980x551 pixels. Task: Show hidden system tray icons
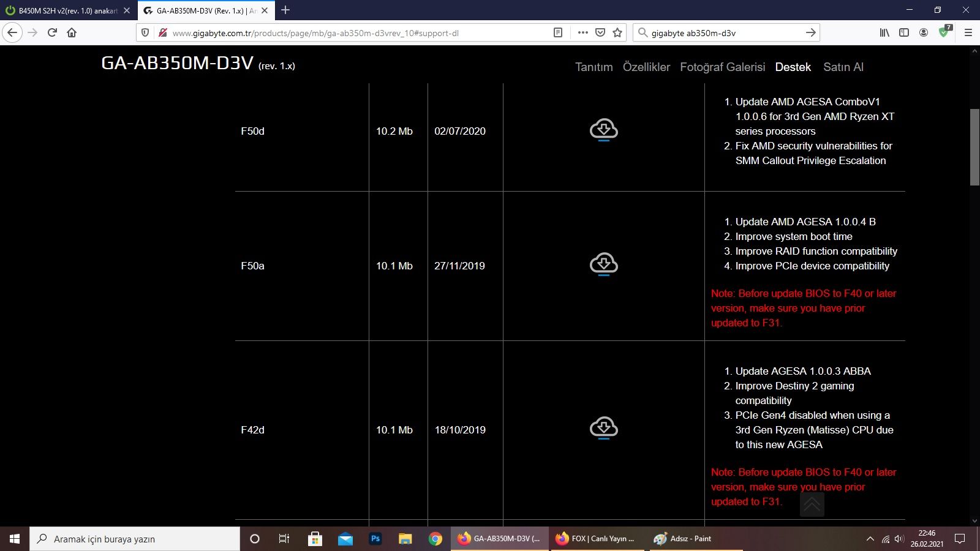coord(870,539)
